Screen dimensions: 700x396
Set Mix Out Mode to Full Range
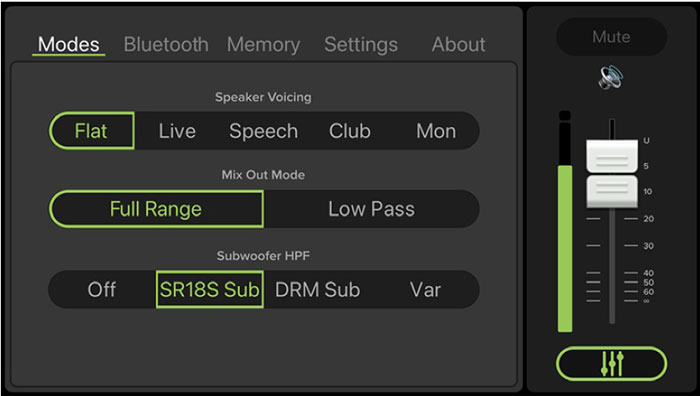156,209
